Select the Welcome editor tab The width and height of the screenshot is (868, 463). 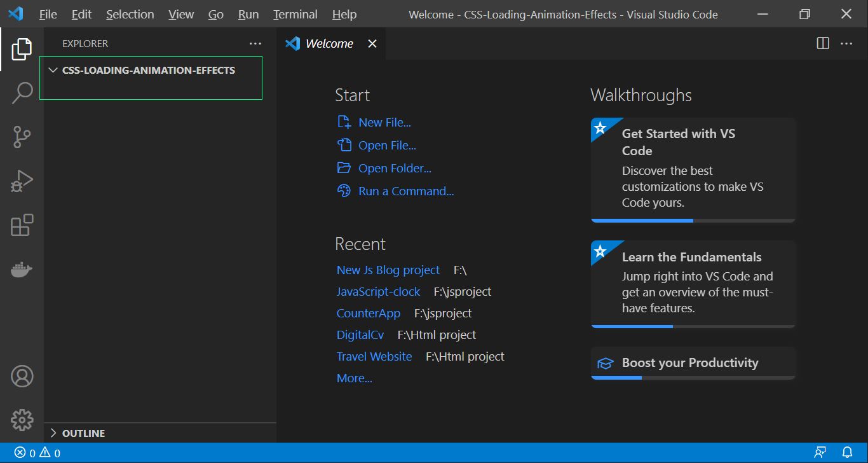[331, 43]
